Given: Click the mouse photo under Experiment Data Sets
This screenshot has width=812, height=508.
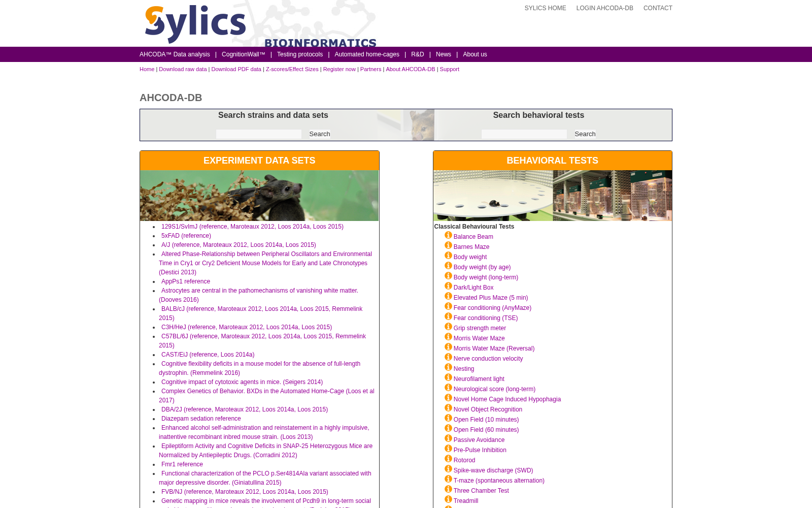Looking at the screenshot, I should click(x=259, y=196).
